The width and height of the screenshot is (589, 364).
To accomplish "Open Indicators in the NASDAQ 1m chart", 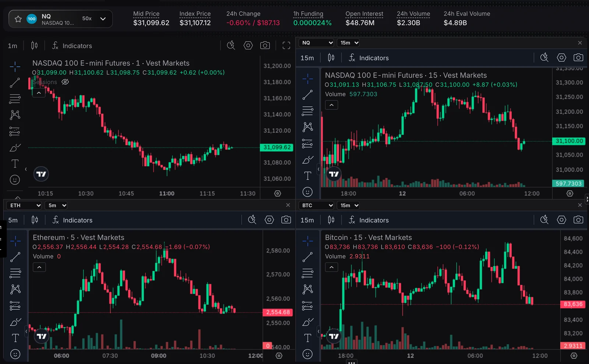I will click(x=72, y=46).
